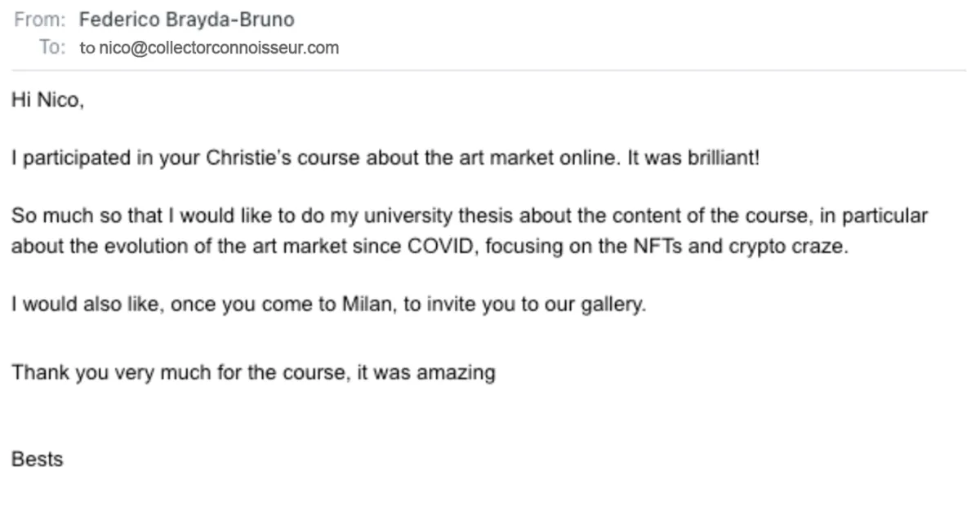Click the "Bests" sign-off
Viewport: 980px width, 520px height.
37,459
